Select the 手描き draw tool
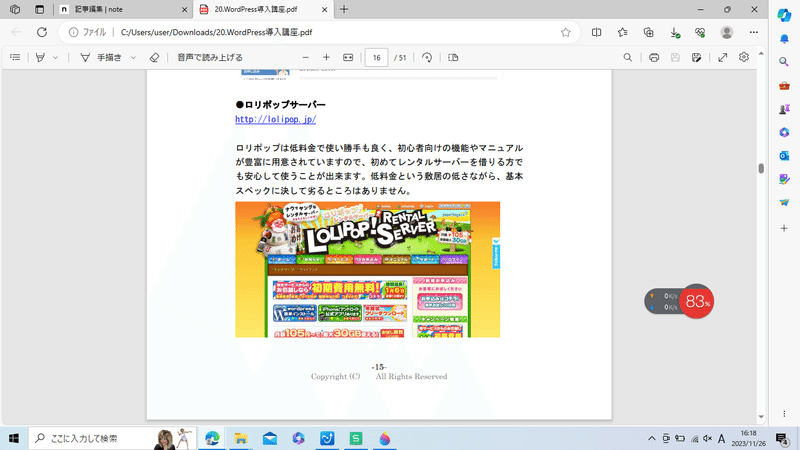Screen dimensions: 800x450 click(101, 58)
